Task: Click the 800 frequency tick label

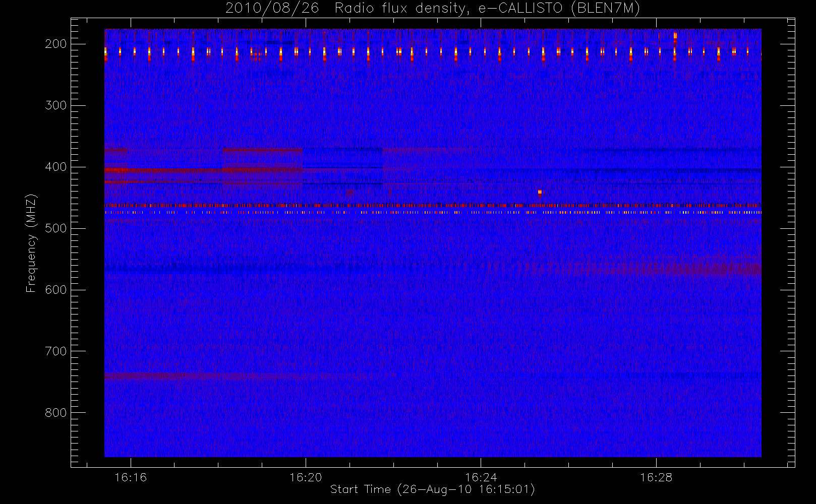Action: [56, 413]
